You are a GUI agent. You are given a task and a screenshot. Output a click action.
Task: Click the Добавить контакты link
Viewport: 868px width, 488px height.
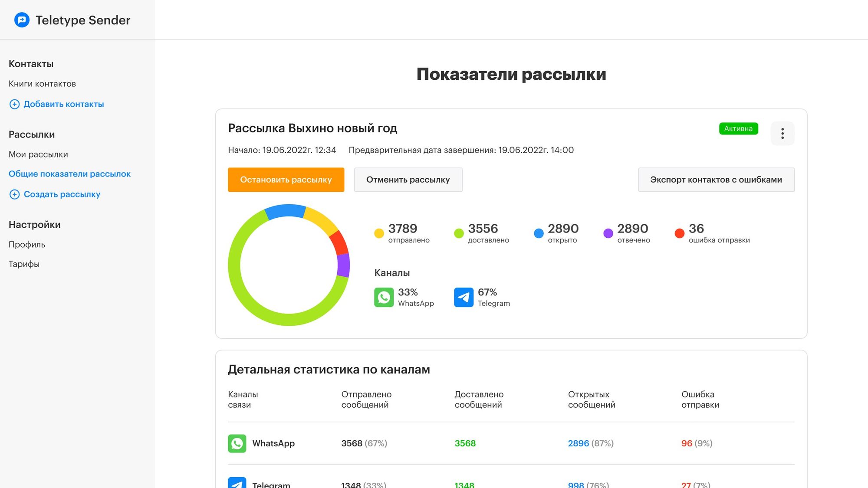point(64,104)
